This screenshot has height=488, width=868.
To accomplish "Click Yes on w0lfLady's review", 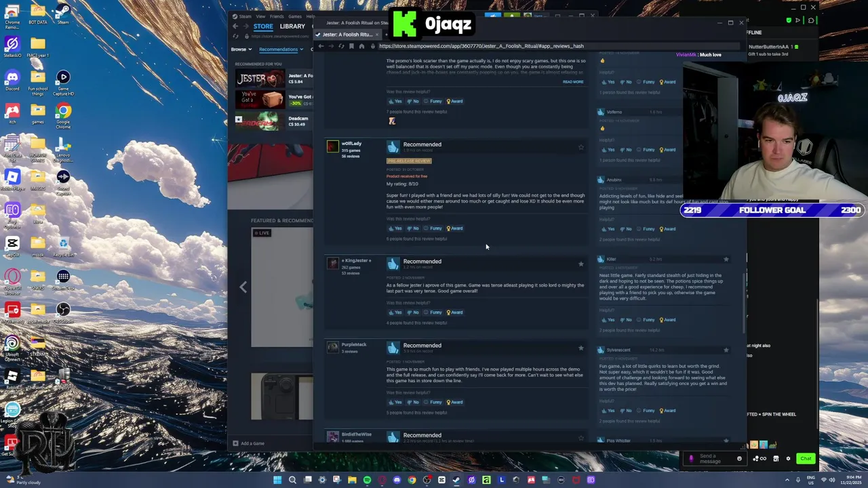I will [395, 228].
